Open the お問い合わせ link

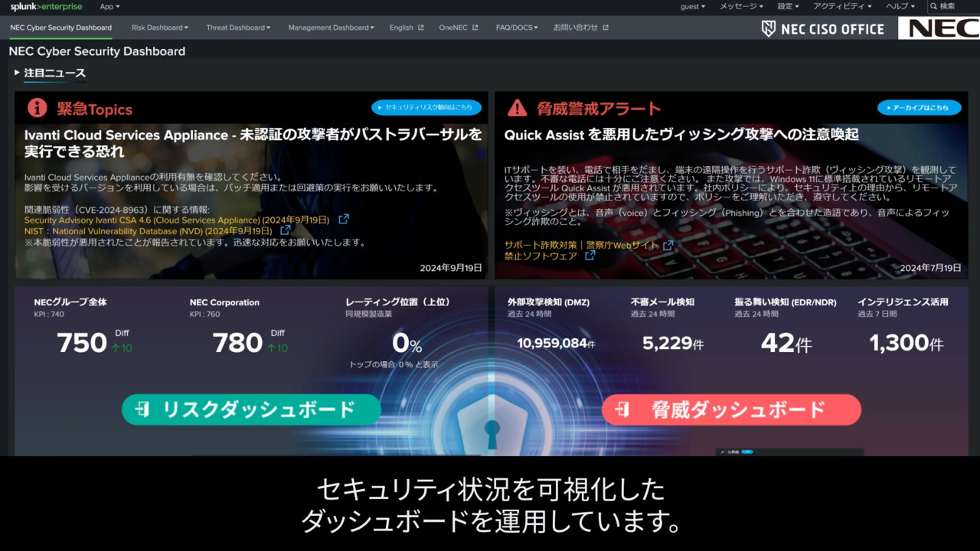tap(580, 28)
